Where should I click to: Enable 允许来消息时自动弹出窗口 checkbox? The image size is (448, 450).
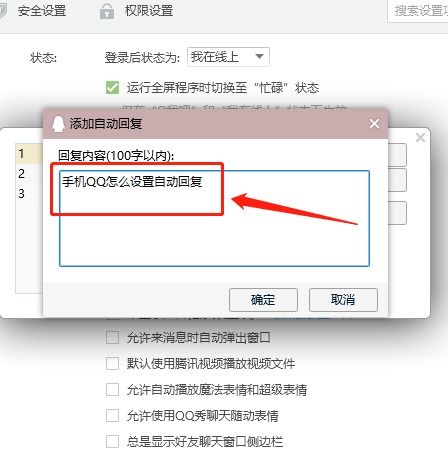click(x=112, y=337)
